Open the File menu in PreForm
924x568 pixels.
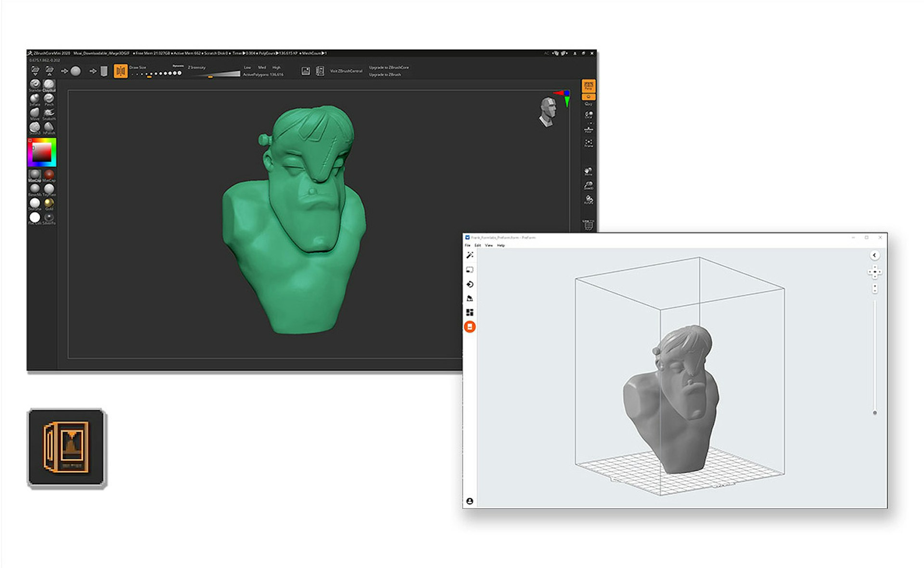467,245
